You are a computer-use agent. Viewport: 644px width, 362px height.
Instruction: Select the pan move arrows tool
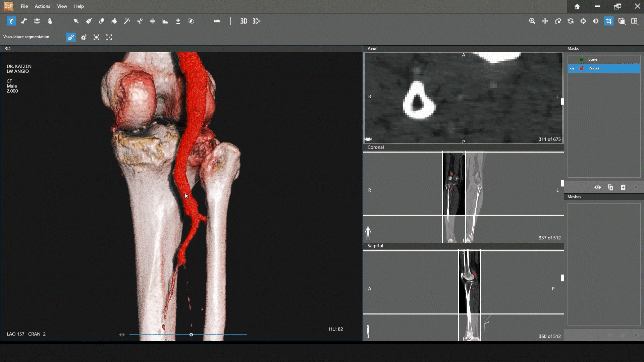pos(545,21)
